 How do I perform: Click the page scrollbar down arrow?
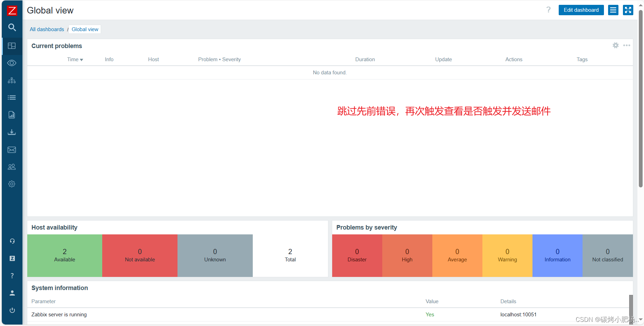pyautogui.click(x=641, y=319)
